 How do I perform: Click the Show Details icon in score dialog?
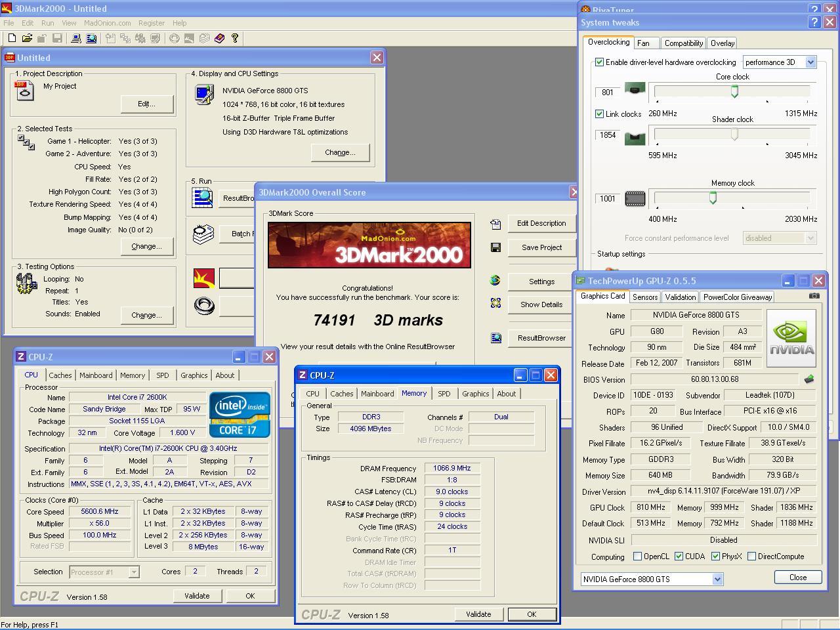click(495, 303)
